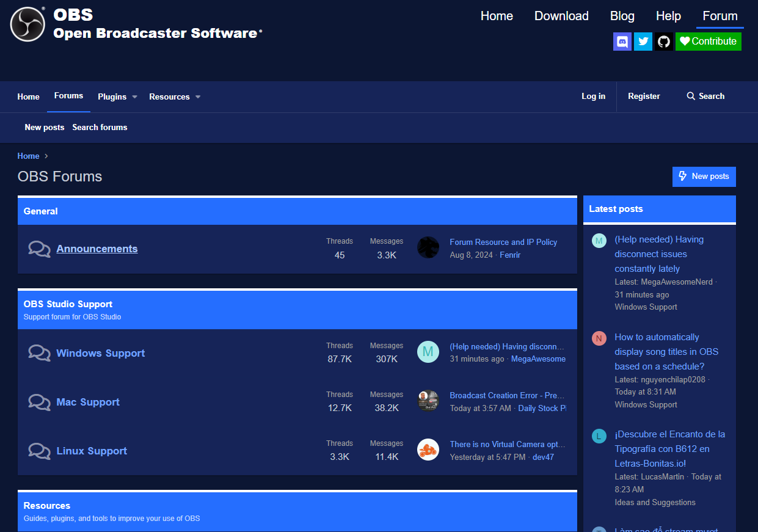Open the song titles thread in Latest posts
758x532 pixels.
(666, 352)
